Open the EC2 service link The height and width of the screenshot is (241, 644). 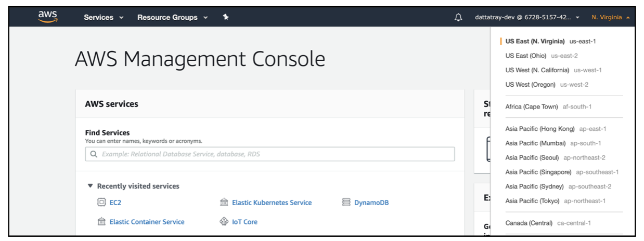tap(115, 203)
